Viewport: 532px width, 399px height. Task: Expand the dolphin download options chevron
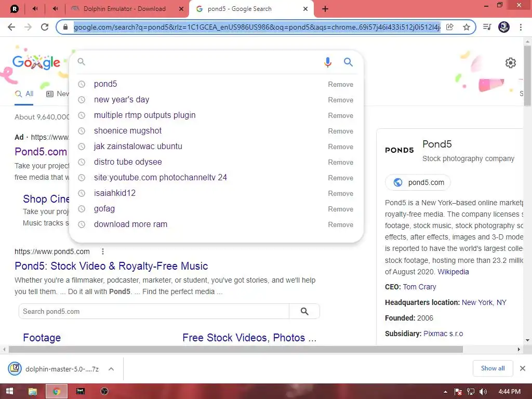point(111,369)
